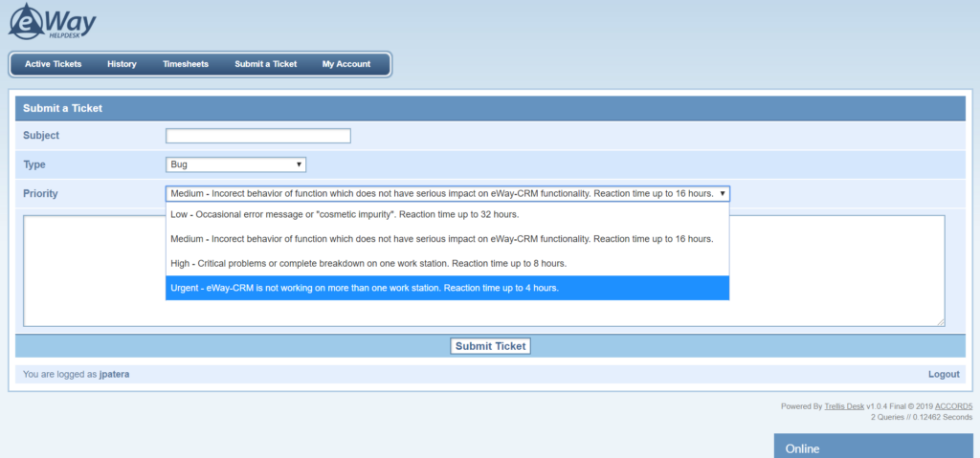Click the Submit a Ticket form header

[490, 108]
